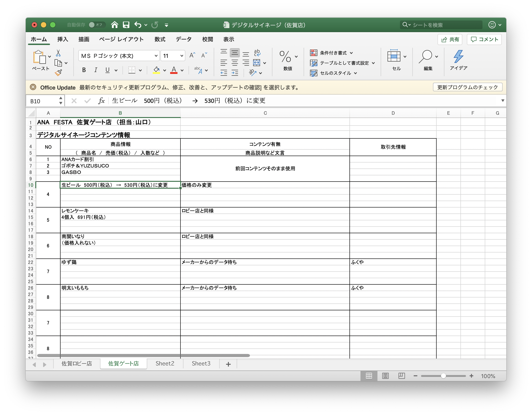Click the horizontal scrollbar
Viewport: 532px width, 415px height.
click(x=143, y=355)
